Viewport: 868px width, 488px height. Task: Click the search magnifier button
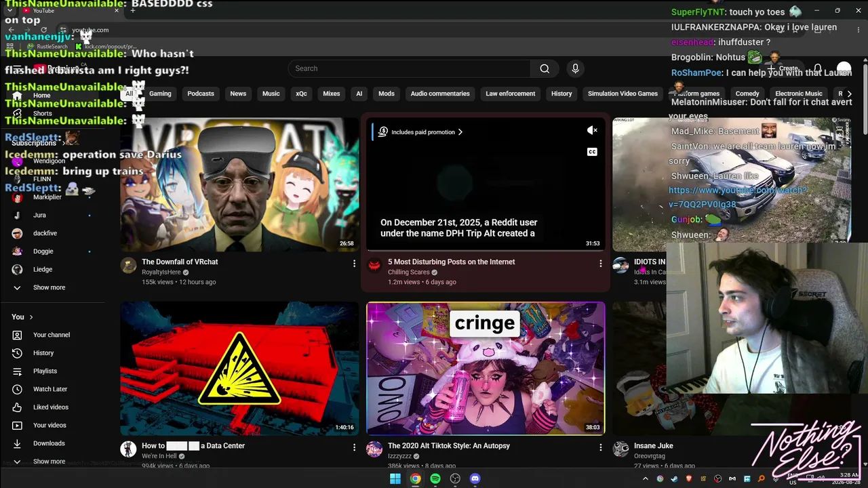coord(545,68)
